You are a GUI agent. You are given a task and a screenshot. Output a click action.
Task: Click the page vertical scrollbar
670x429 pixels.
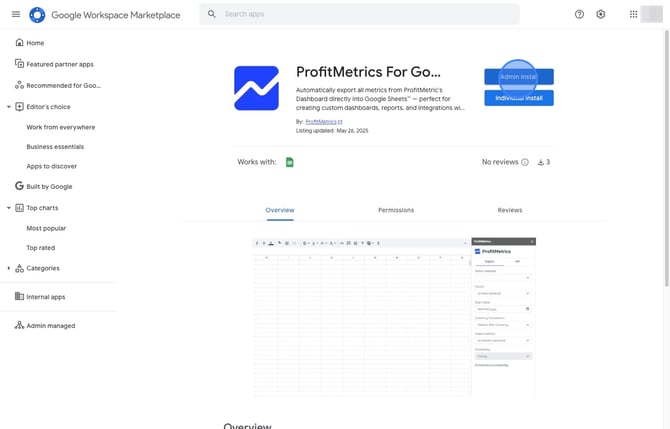coord(667,158)
